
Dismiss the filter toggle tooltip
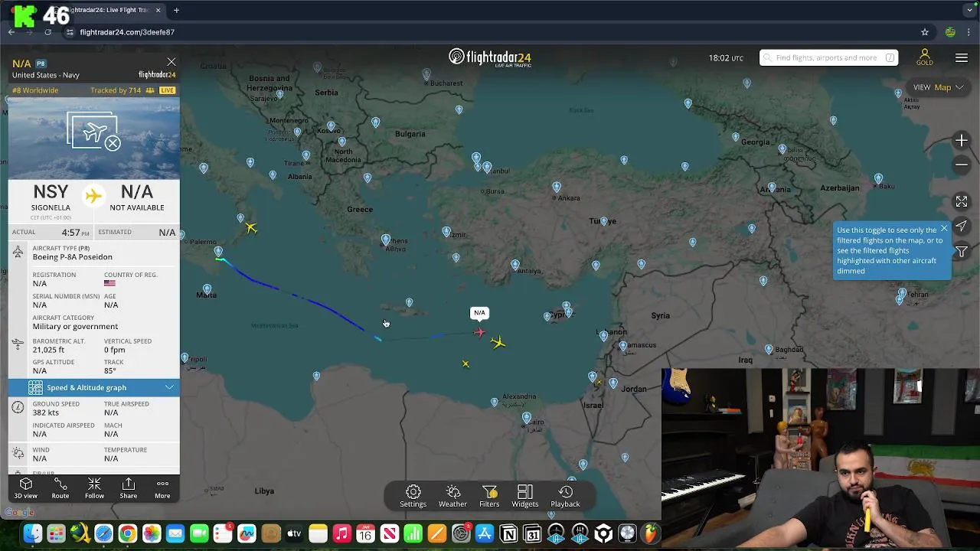point(944,229)
